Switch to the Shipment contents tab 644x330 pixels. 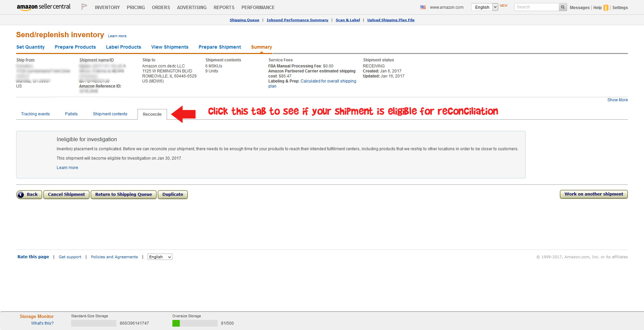pos(110,114)
